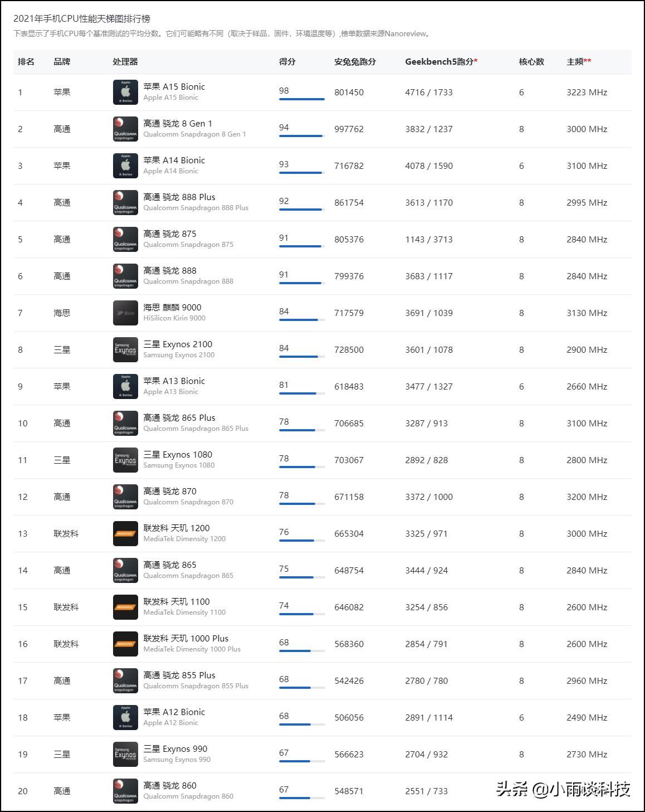Sort by the 核心数 column header
Image resolution: width=645 pixels, height=812 pixels.
[x=531, y=62]
